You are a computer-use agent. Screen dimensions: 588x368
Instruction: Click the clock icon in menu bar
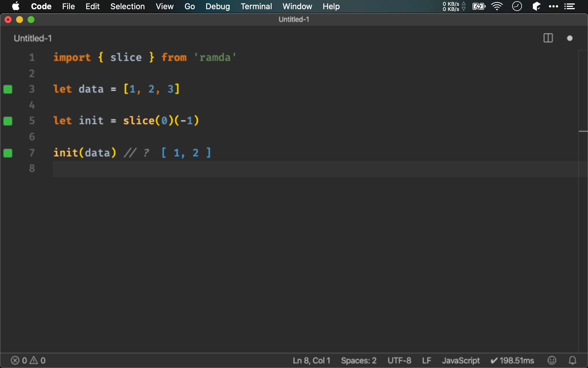(x=517, y=6)
